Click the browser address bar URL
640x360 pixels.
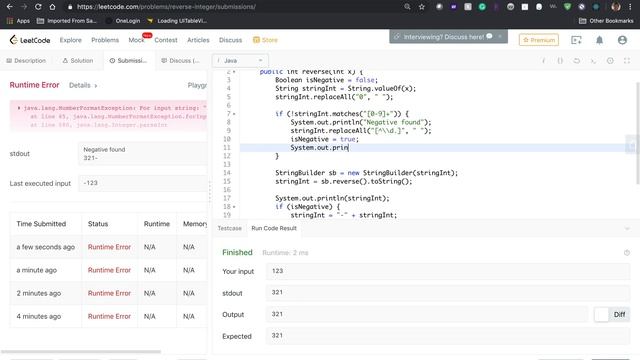(167, 7)
